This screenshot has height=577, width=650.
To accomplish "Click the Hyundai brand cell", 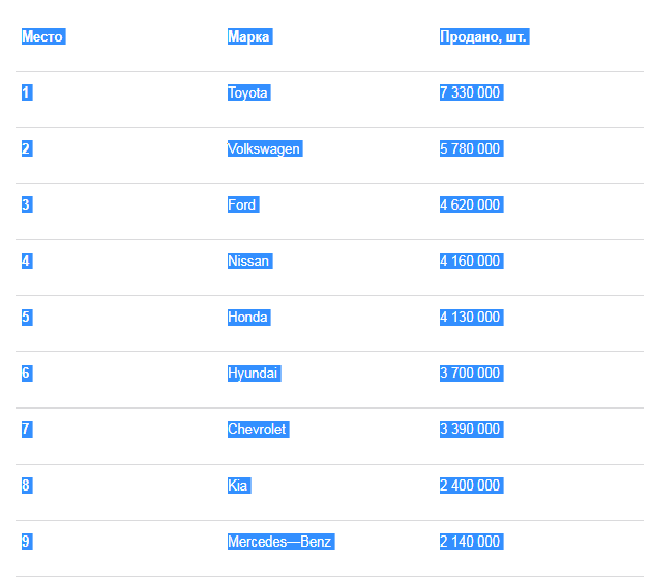I will tap(254, 373).
